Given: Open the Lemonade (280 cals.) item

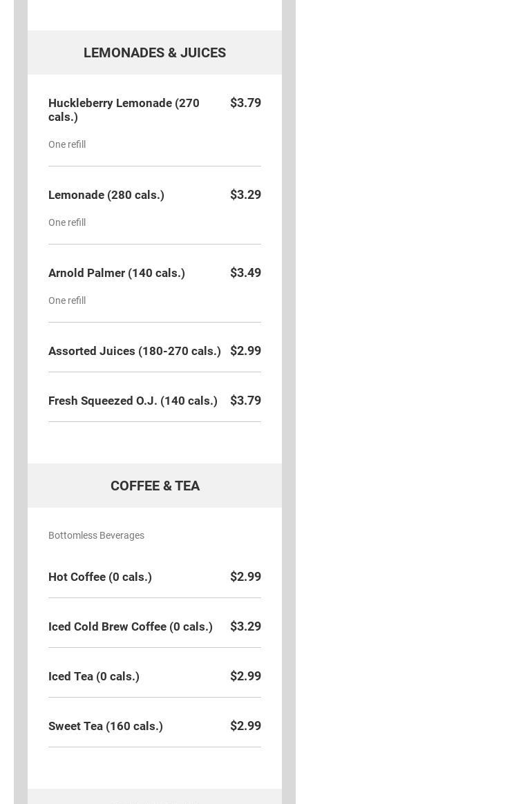Looking at the screenshot, I should [x=106, y=195].
